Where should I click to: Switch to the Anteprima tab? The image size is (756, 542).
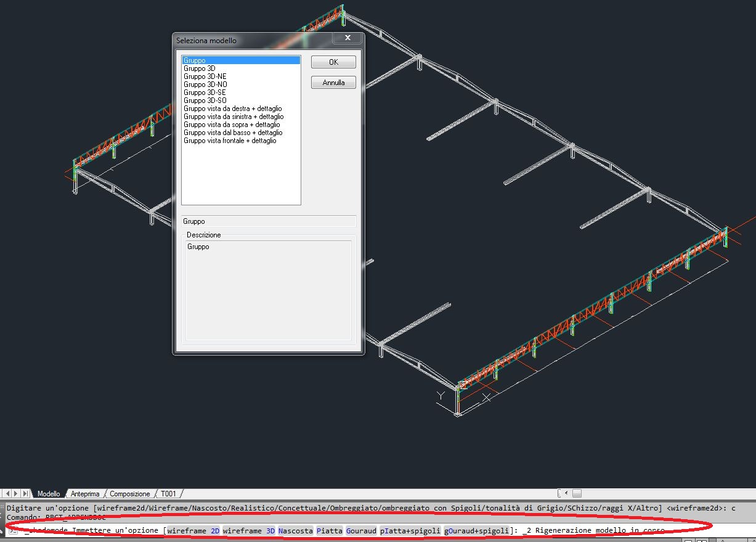point(84,493)
